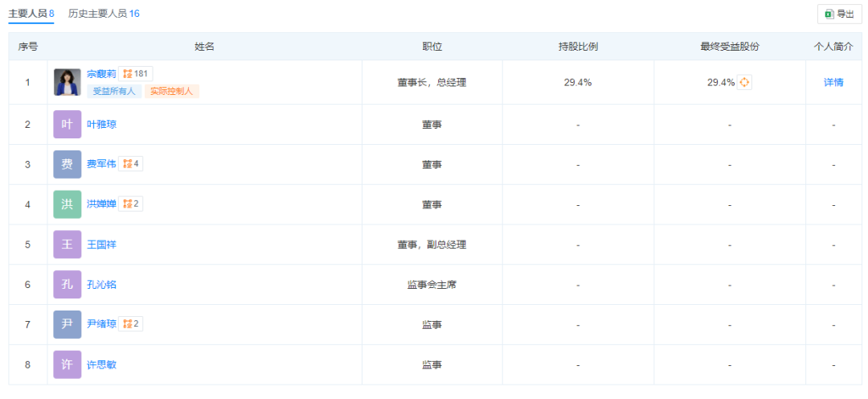Viewport: 868px width, 399px height.
Task: Click the 叶 avatar tile
Action: click(x=68, y=124)
